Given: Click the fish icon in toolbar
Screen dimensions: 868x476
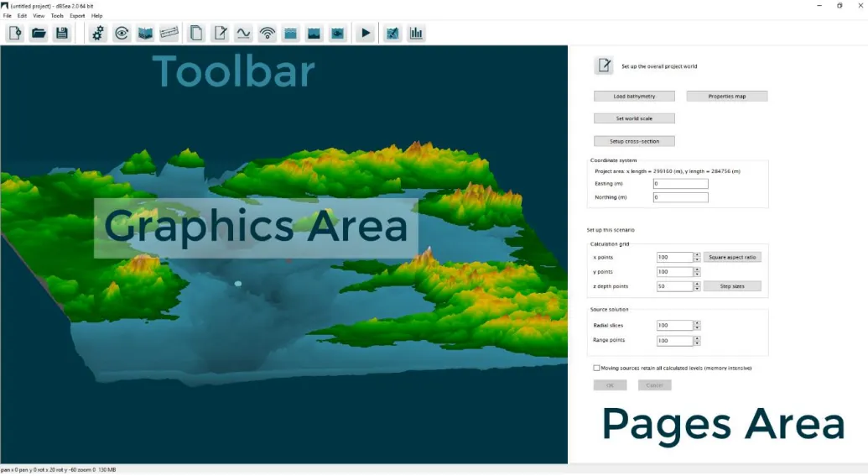Looking at the screenshot, I should click(x=338, y=34).
